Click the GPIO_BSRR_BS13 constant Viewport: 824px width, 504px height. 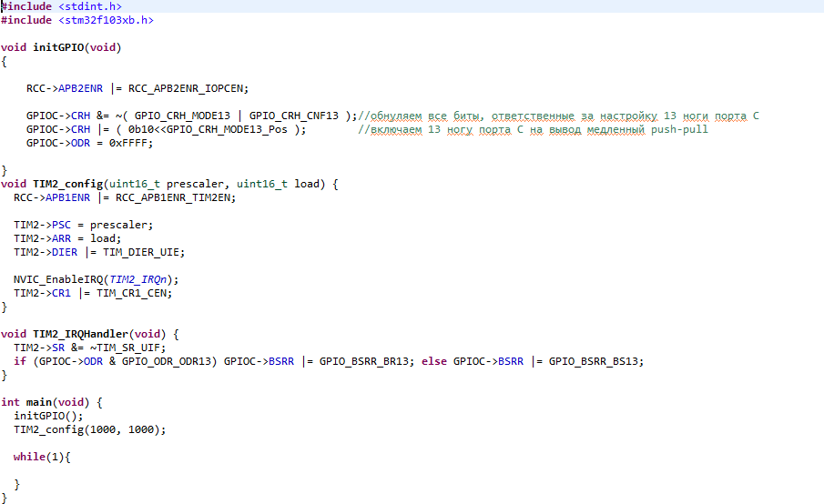(594, 361)
